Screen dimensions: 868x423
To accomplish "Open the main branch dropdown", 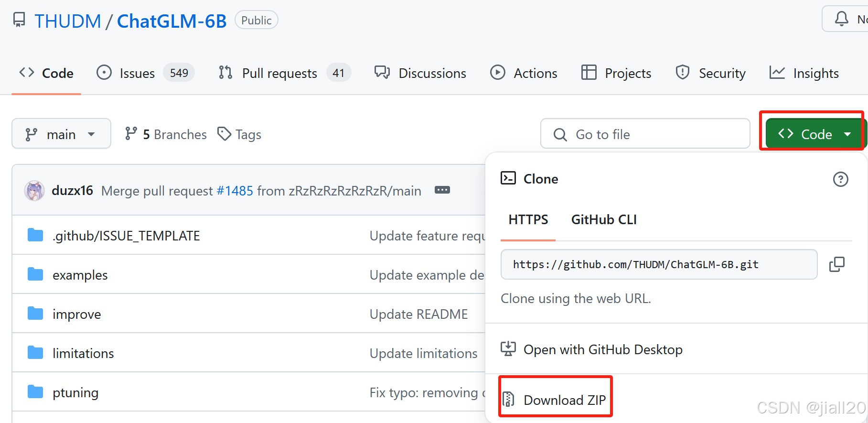I will (61, 134).
